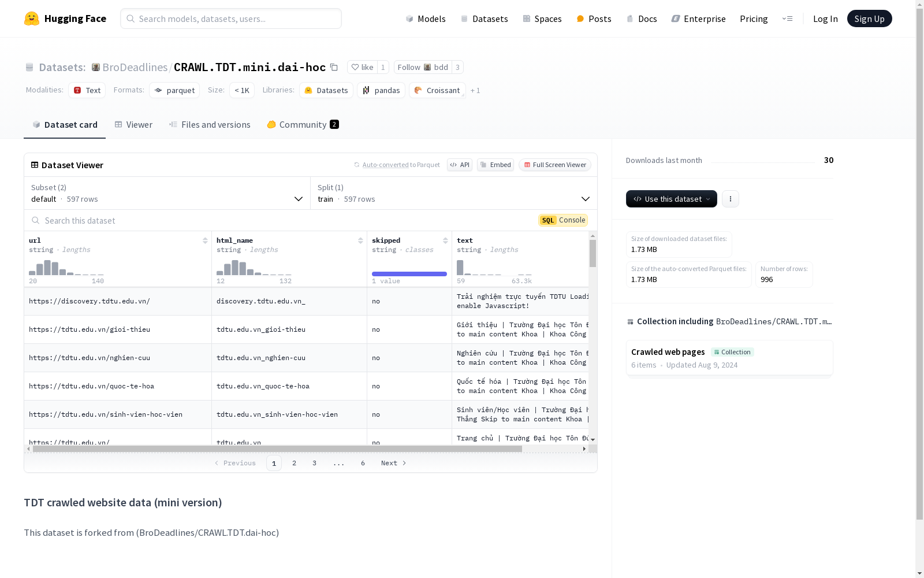Viewport: 924px width, 578px height.
Task: Select the Text modality tag
Action: coord(87,90)
